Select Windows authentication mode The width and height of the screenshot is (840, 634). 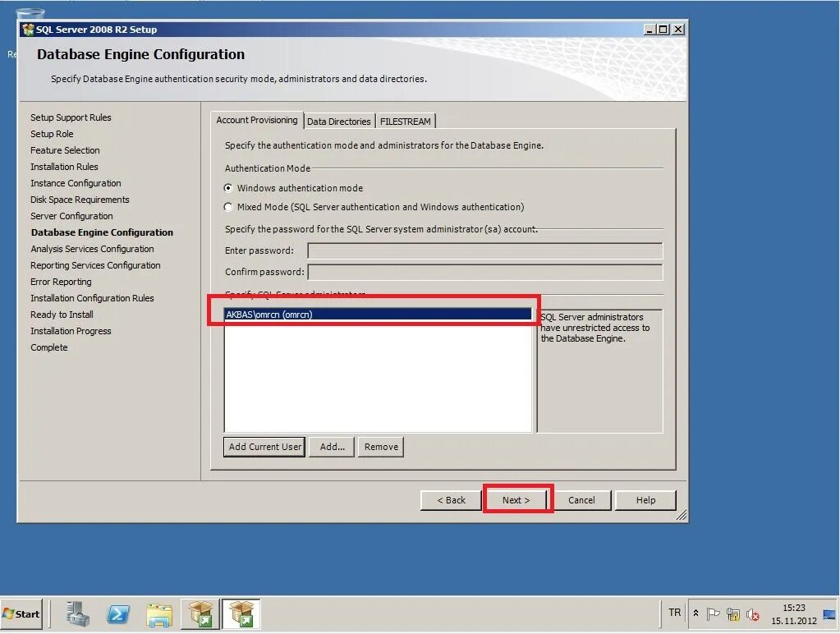click(294, 188)
